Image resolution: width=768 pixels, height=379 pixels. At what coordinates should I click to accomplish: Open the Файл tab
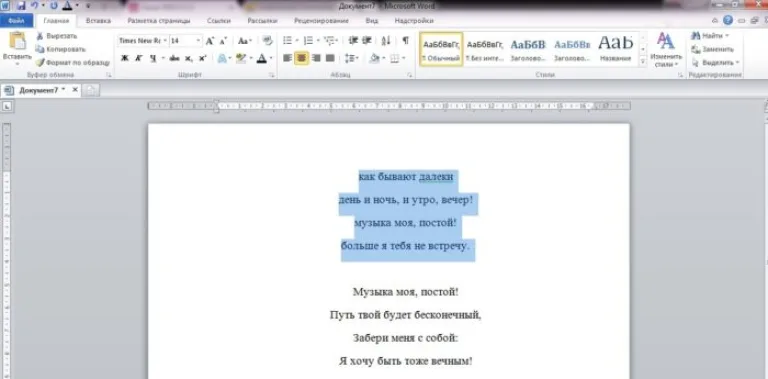click(x=17, y=21)
